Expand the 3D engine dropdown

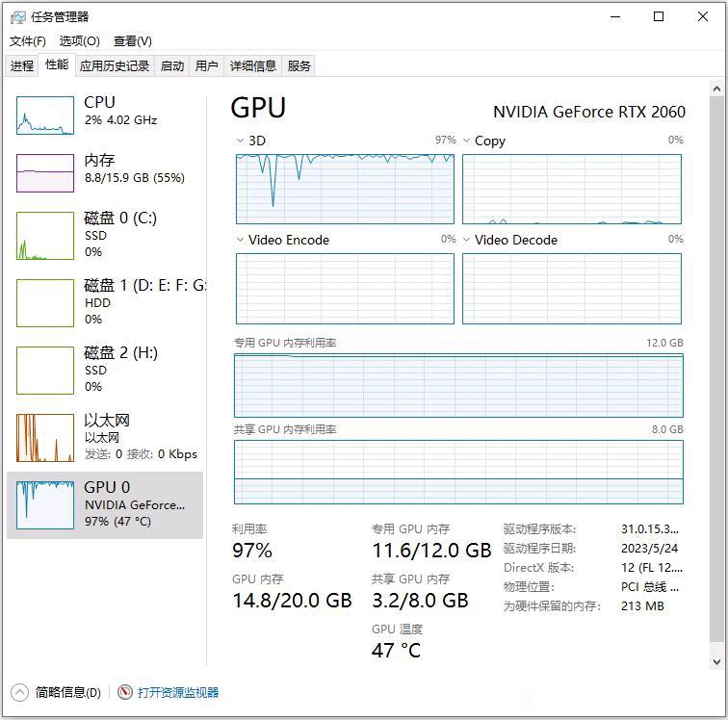tap(240, 141)
